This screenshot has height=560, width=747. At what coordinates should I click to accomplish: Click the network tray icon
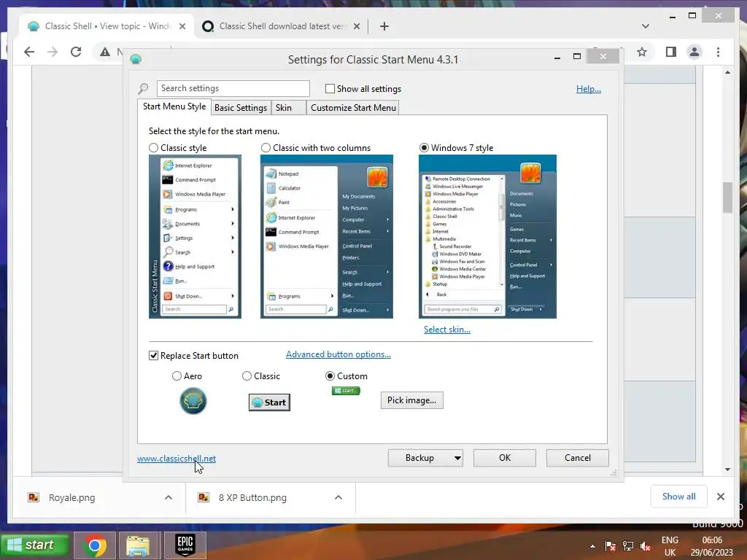point(628,546)
